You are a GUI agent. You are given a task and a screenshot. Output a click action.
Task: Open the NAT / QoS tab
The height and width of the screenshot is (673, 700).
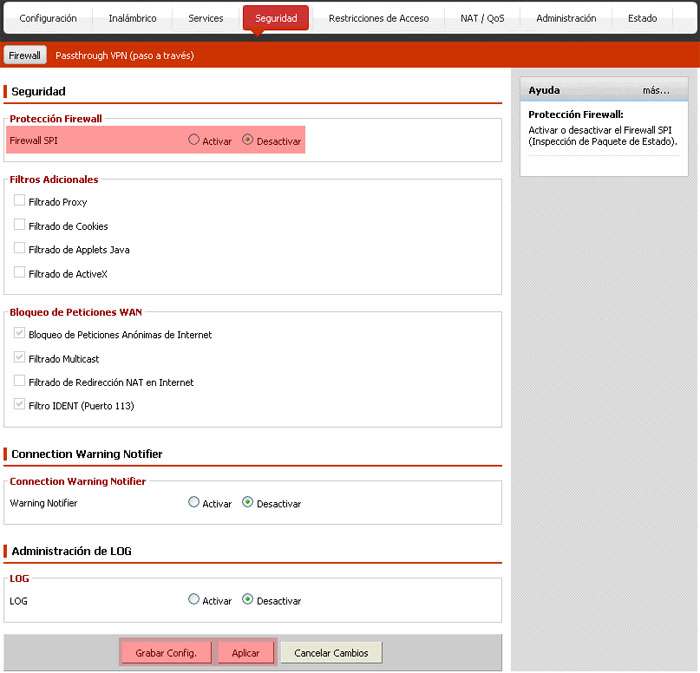point(482,18)
